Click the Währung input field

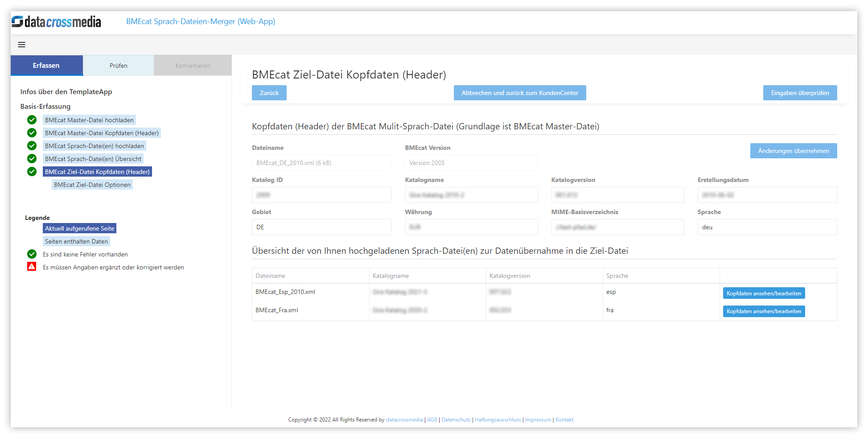(x=471, y=227)
